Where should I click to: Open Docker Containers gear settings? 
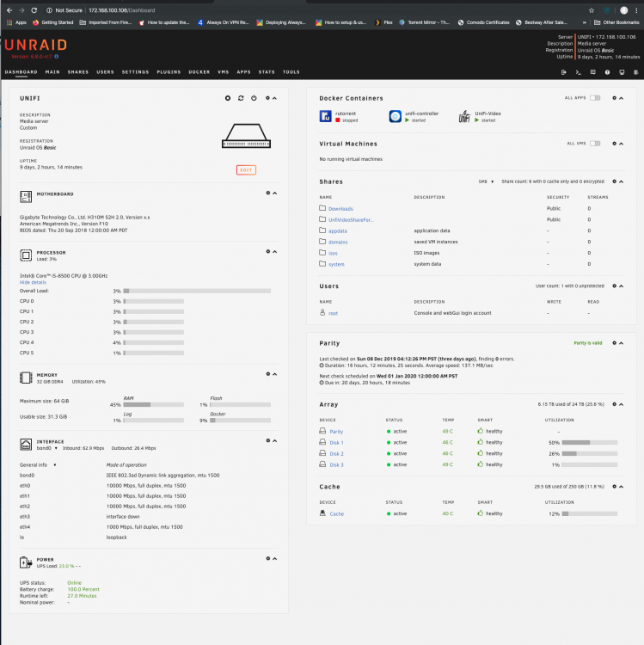coord(615,98)
